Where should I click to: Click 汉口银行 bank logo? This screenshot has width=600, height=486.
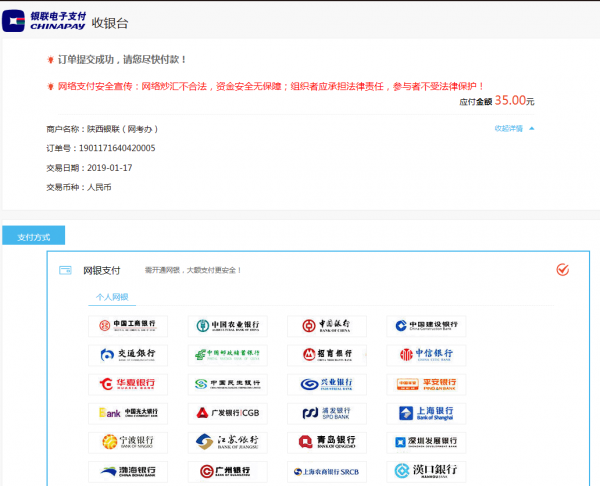click(x=426, y=471)
